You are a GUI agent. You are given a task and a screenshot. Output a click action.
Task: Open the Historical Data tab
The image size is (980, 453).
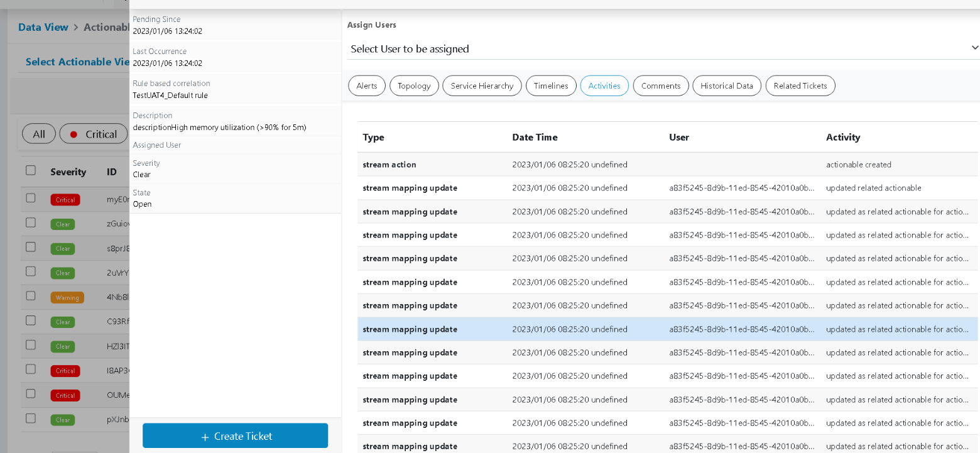coord(727,86)
